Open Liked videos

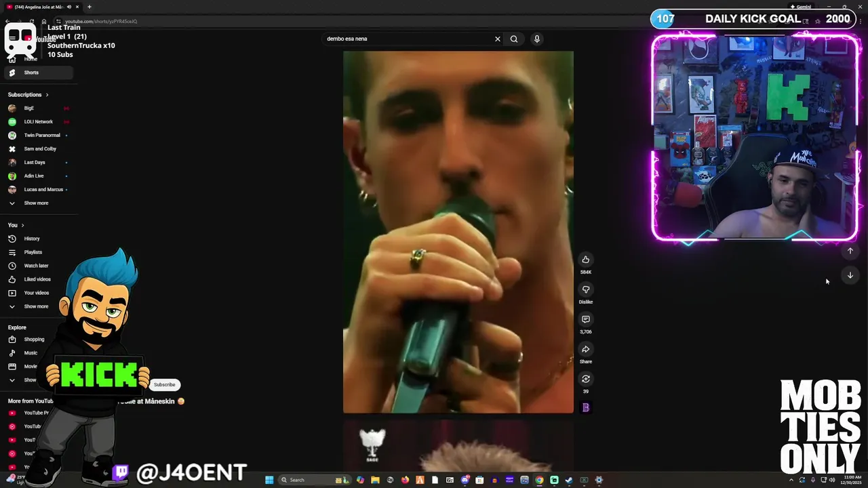[37, 279]
